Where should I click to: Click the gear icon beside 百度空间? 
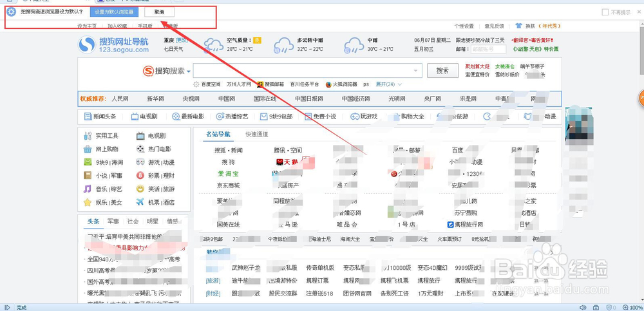tap(196, 84)
